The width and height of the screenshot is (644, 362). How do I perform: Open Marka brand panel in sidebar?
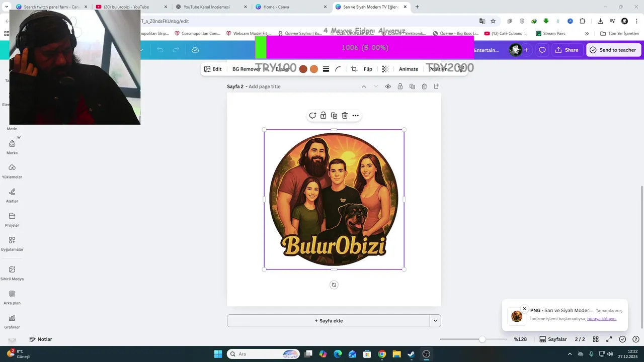click(x=12, y=147)
